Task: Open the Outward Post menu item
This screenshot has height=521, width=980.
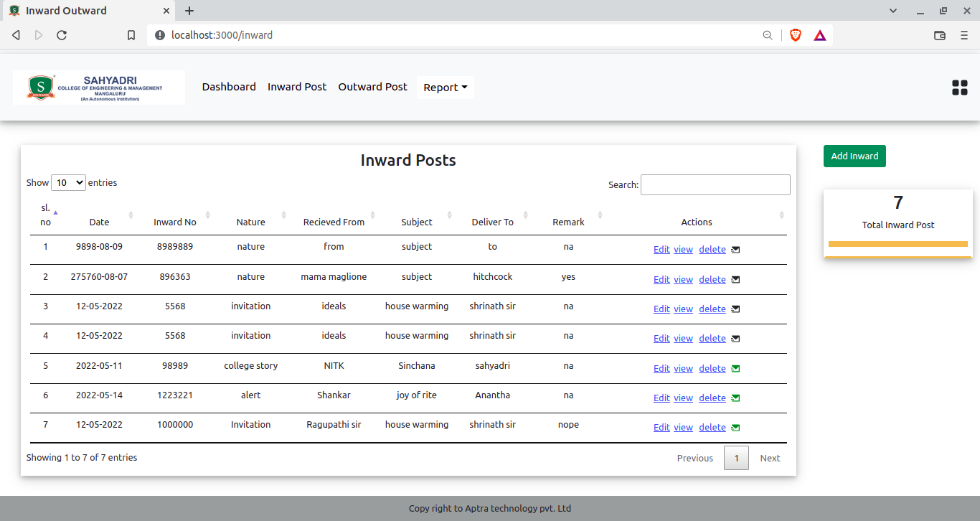Action: pos(372,87)
